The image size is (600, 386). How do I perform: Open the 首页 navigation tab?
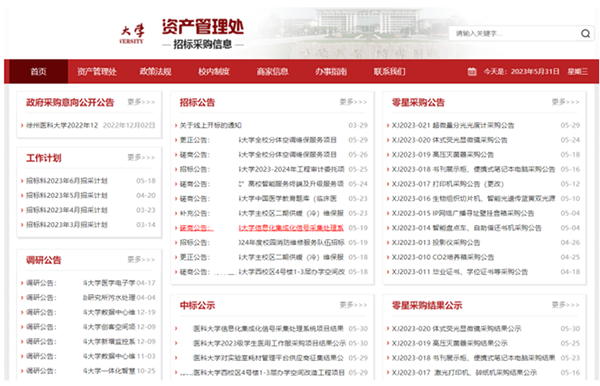38,72
